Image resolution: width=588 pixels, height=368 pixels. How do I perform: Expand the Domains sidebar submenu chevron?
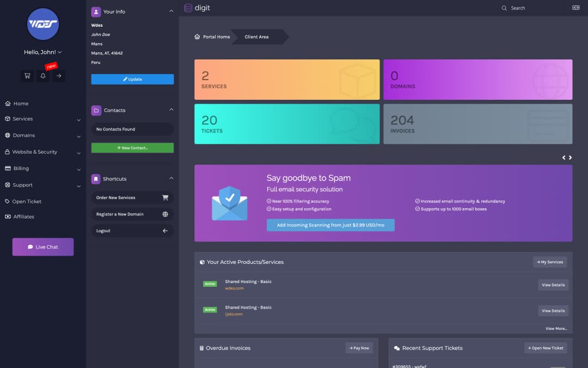[x=79, y=137]
